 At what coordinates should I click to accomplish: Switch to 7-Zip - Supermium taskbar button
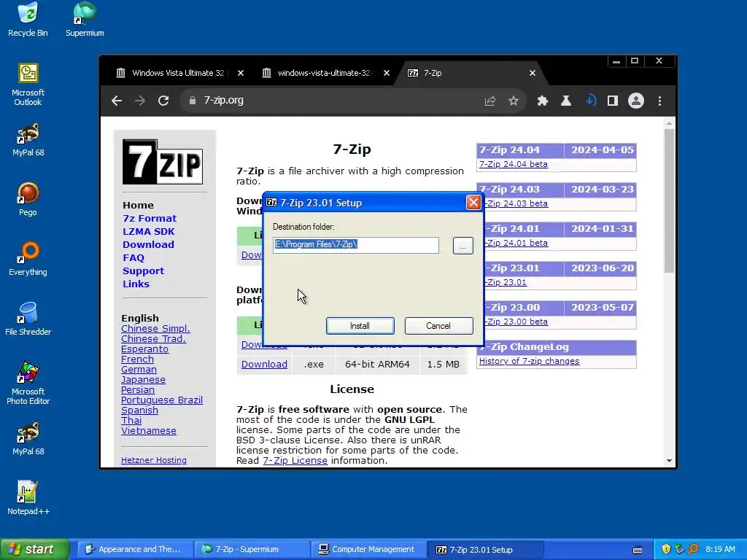[x=252, y=549]
